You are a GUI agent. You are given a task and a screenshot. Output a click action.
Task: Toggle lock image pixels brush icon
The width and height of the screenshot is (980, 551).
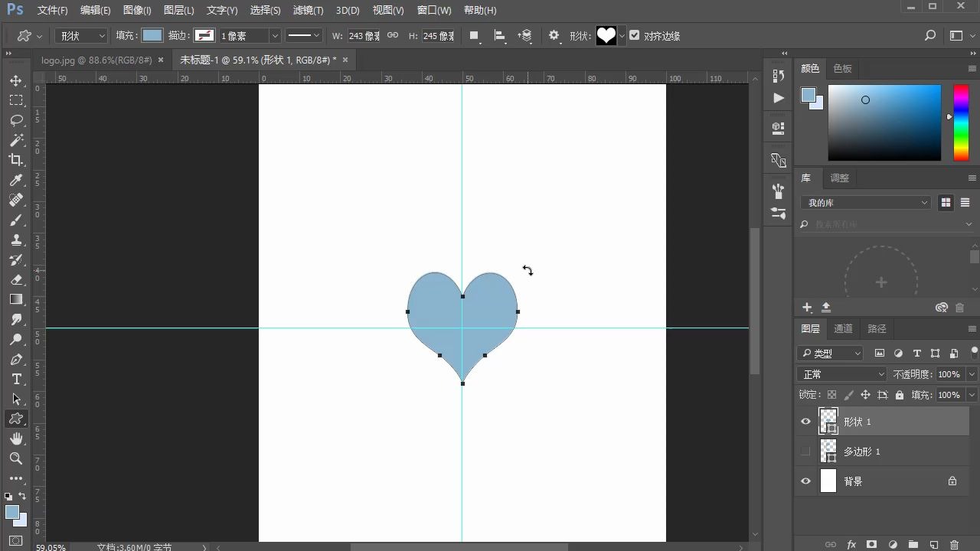pyautogui.click(x=848, y=395)
